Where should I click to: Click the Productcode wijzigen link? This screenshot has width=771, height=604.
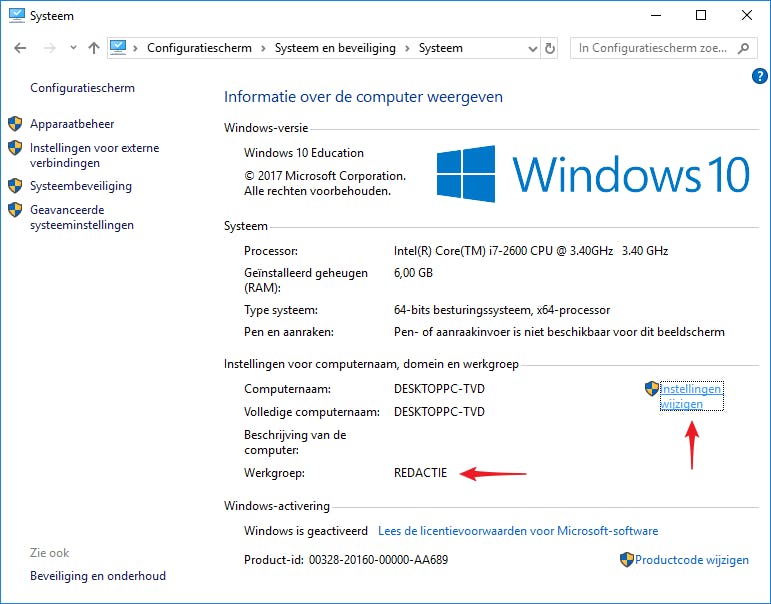pyautogui.click(x=691, y=560)
